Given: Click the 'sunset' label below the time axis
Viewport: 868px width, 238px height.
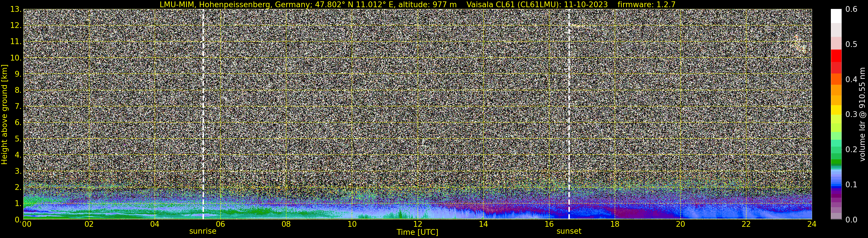Looking at the screenshot, I should pyautogui.click(x=569, y=231).
